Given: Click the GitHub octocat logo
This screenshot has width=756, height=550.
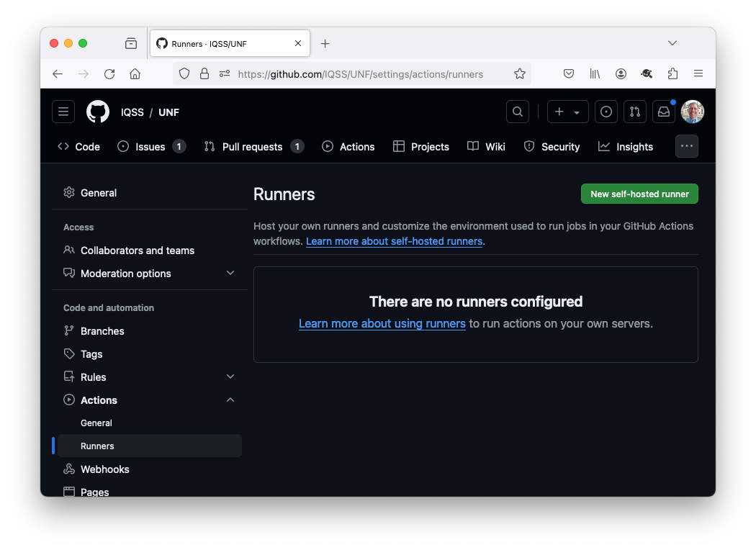Looking at the screenshot, I should click(x=98, y=112).
